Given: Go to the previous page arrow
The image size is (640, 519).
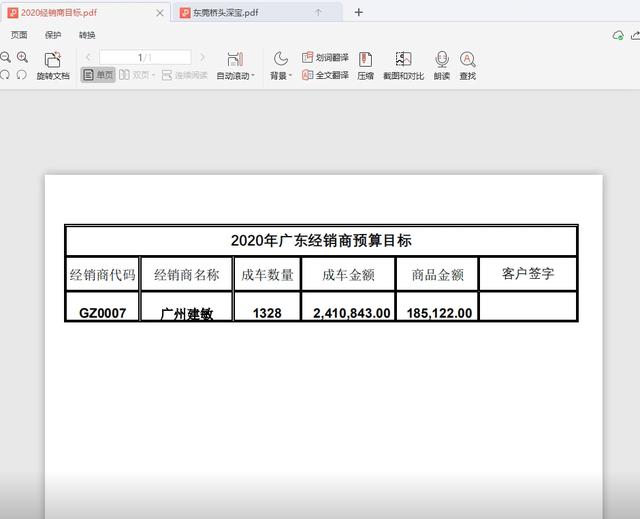Looking at the screenshot, I should [88, 57].
